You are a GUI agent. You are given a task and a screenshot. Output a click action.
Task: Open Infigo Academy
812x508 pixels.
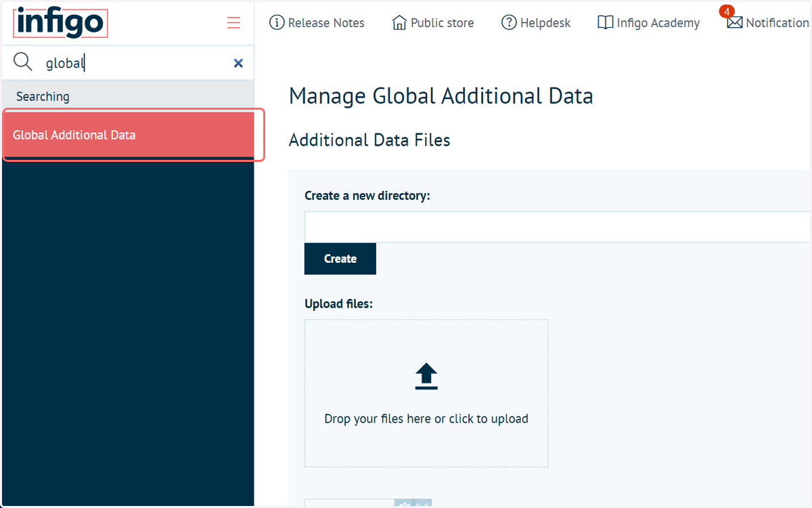(x=649, y=23)
